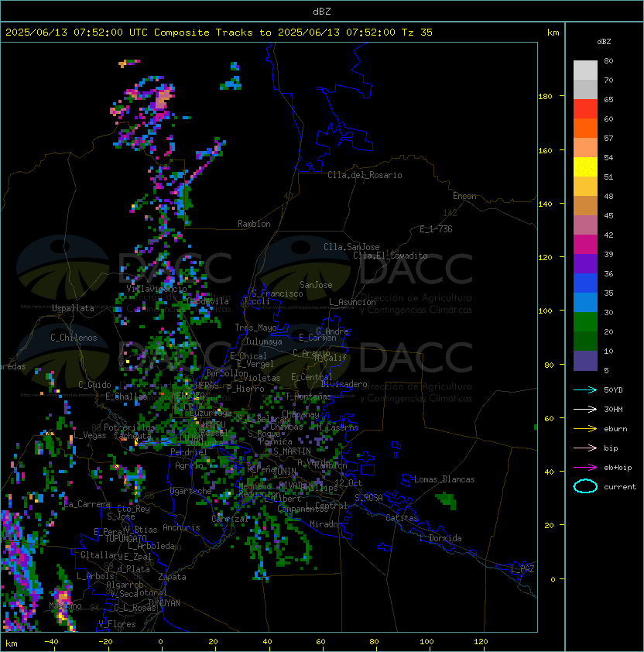644x652 pixels.
Task: Click the 'Catitas' map label
Action: (x=402, y=518)
